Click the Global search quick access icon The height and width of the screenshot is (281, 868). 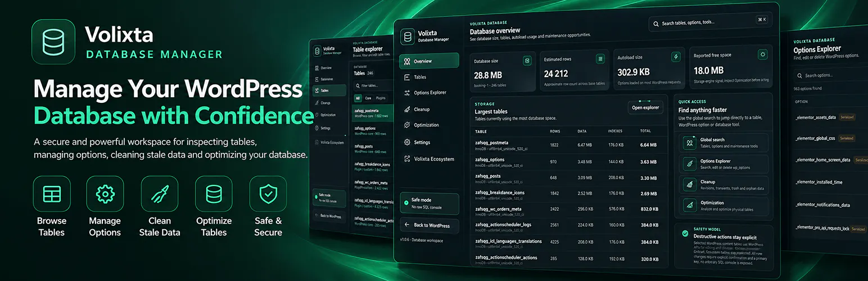coord(689,143)
